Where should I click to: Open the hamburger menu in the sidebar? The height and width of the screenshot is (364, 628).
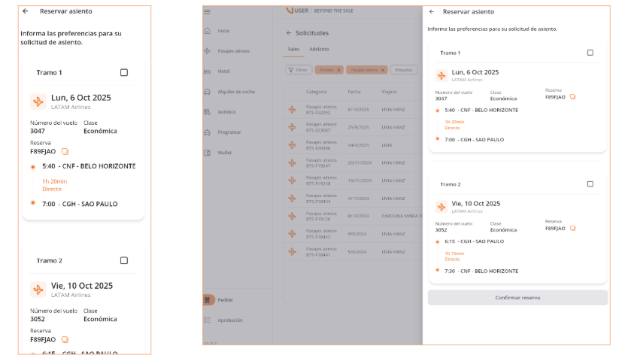point(207,11)
